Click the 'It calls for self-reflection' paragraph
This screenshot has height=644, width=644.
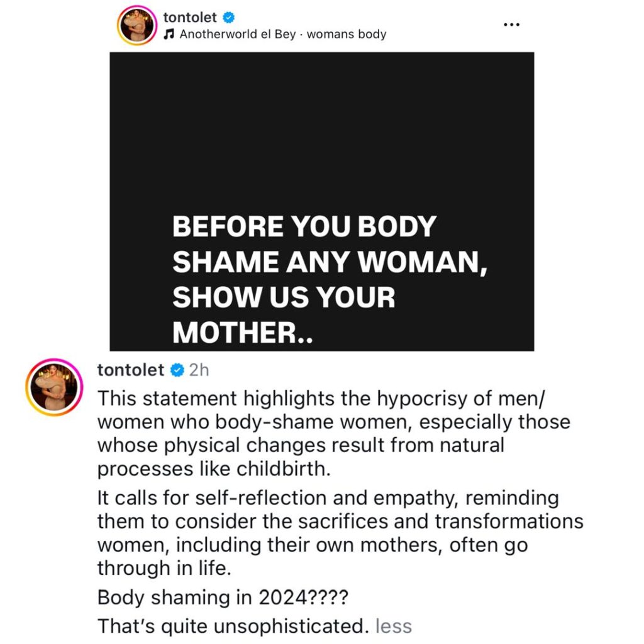(x=340, y=533)
